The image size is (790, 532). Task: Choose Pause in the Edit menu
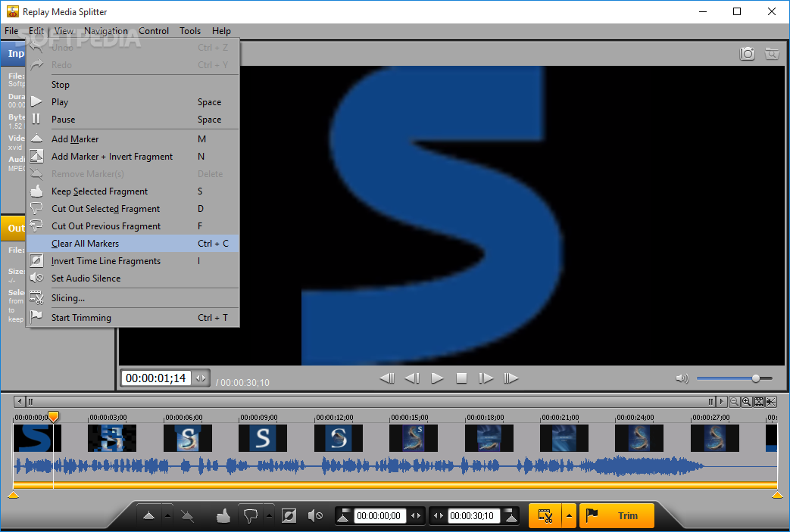(133, 120)
